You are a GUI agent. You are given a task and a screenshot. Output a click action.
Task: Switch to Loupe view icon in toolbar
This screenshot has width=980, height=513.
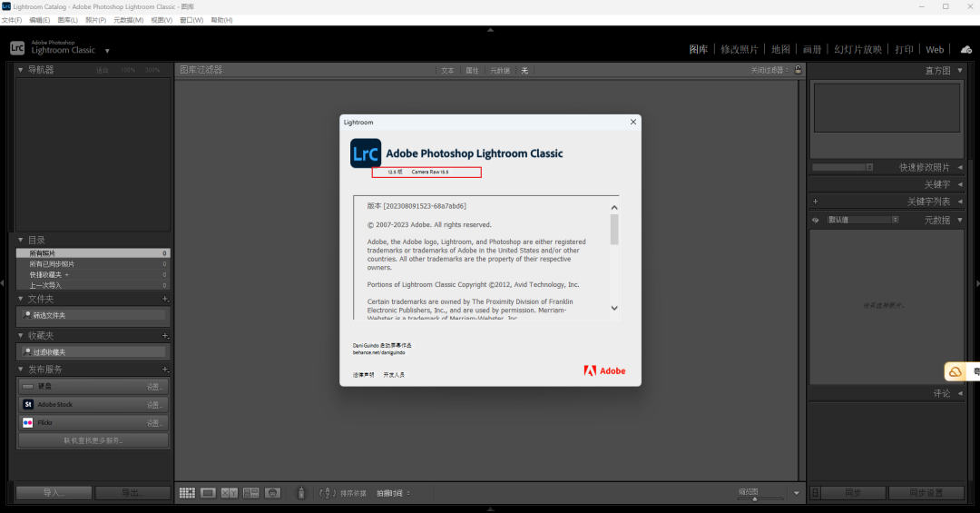coord(208,493)
